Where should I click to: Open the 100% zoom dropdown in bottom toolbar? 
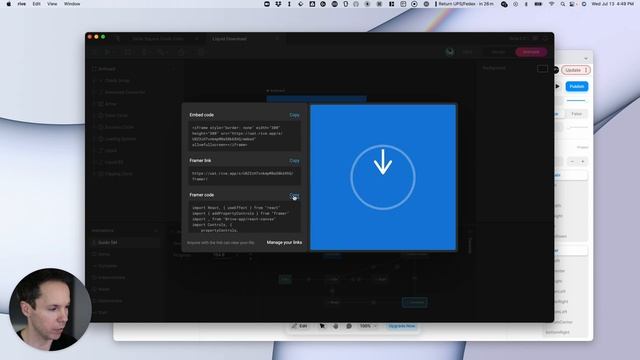coord(367,326)
